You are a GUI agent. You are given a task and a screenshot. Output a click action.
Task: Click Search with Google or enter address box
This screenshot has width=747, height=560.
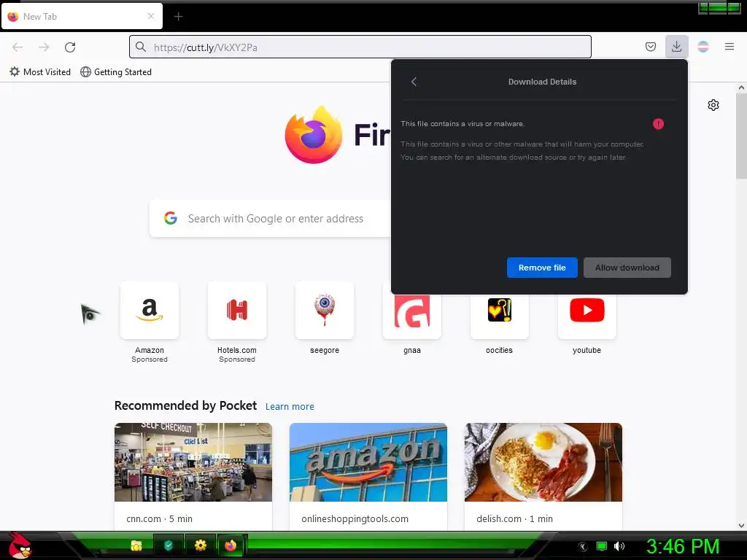click(271, 219)
